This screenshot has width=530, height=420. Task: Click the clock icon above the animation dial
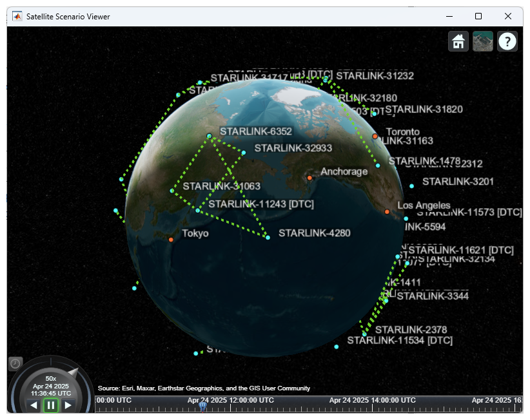[15, 363]
